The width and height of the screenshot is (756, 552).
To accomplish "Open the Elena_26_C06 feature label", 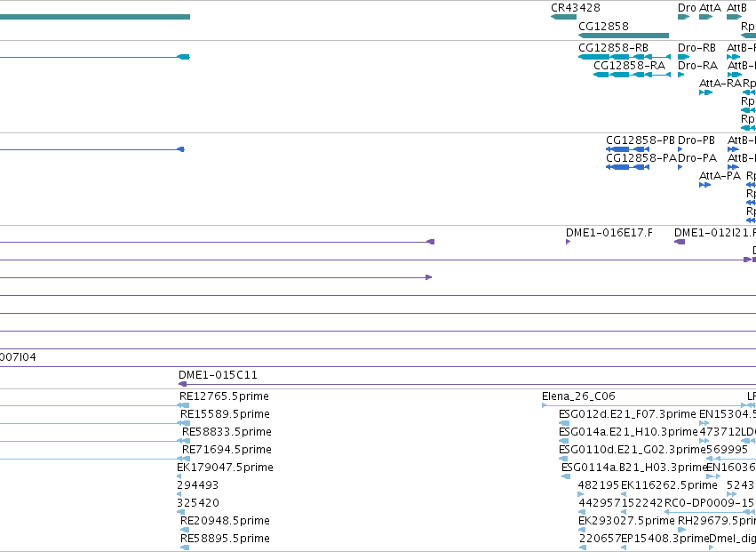I will (578, 396).
